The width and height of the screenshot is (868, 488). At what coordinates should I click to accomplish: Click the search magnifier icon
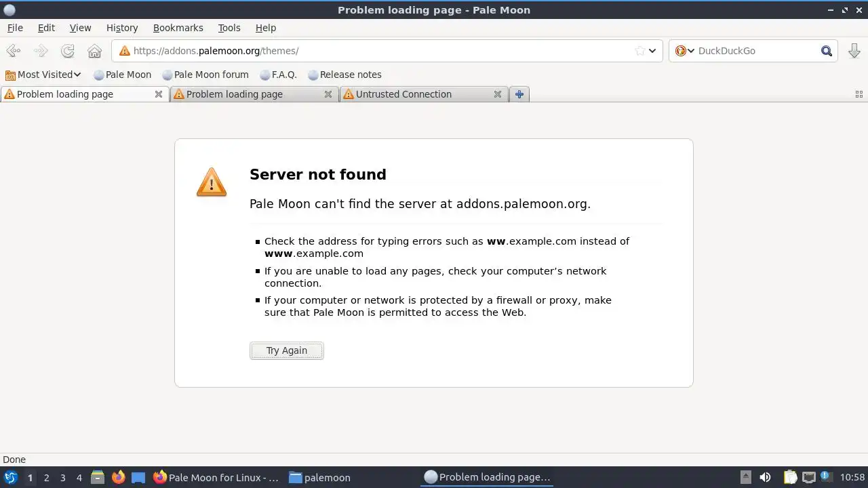[x=827, y=51]
